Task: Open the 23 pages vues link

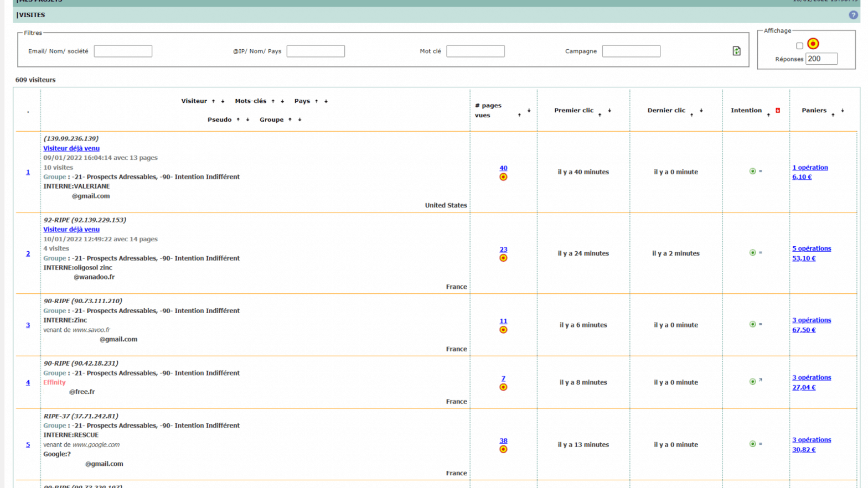Action: click(x=503, y=249)
